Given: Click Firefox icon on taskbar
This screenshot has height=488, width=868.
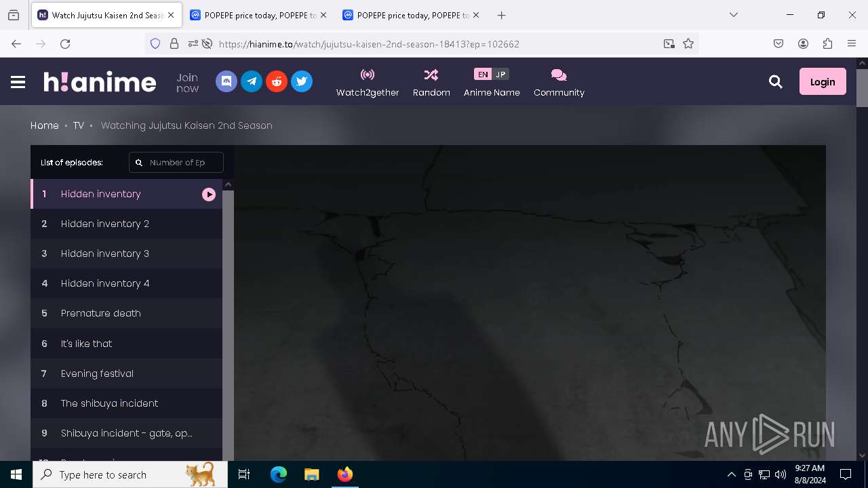Looking at the screenshot, I should click(x=345, y=474).
